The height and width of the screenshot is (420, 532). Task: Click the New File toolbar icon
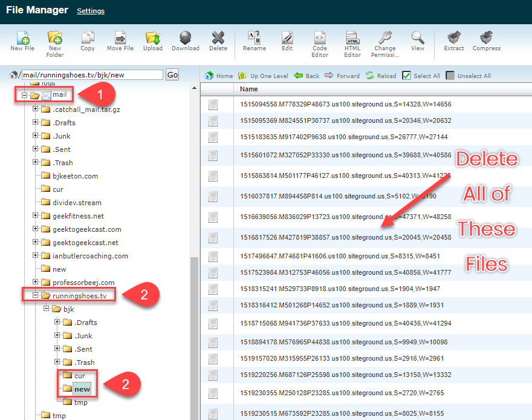(x=22, y=41)
